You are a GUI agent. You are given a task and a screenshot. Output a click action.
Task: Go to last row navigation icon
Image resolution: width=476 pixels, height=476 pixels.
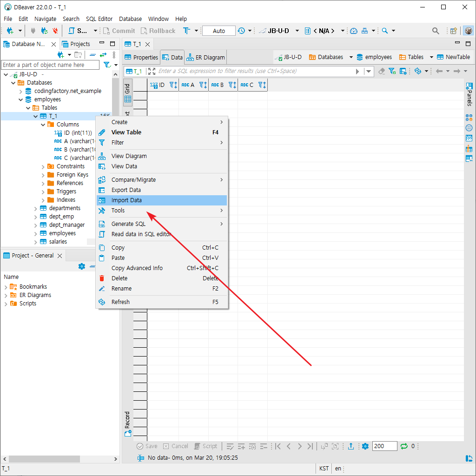point(310,446)
